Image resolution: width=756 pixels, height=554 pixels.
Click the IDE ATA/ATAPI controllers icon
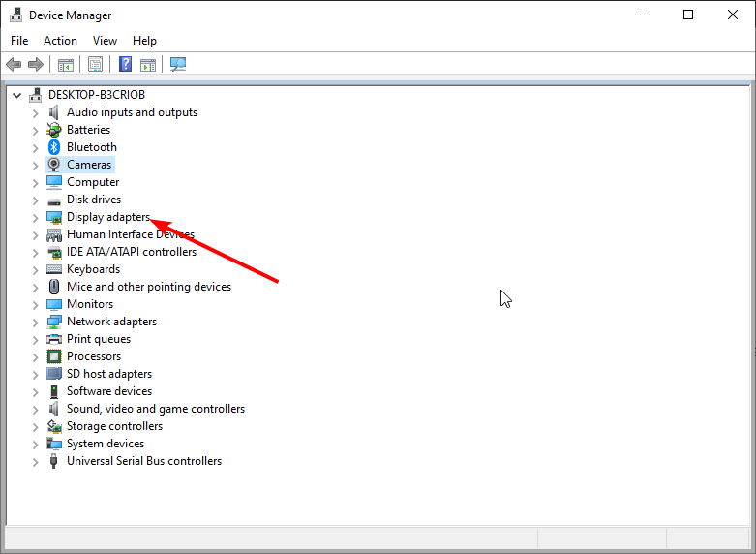[54, 252]
